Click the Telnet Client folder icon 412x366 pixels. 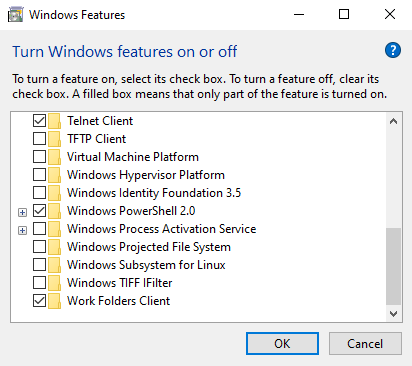point(54,121)
